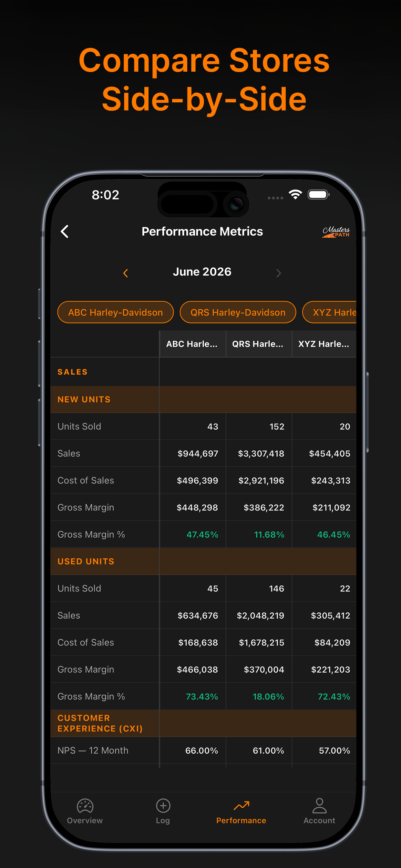Open the Overview tab
The width and height of the screenshot is (401, 868).
[85, 811]
